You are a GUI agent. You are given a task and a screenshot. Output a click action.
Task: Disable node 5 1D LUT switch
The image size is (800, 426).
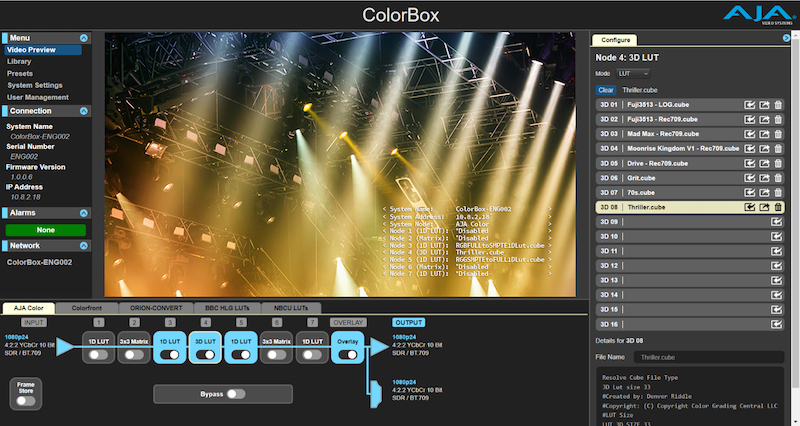(x=241, y=355)
